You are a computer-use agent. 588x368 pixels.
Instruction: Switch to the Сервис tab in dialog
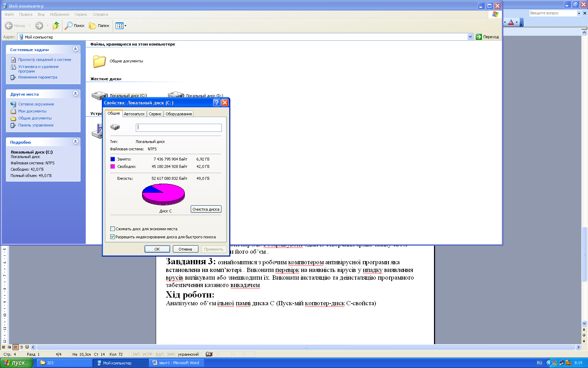155,114
